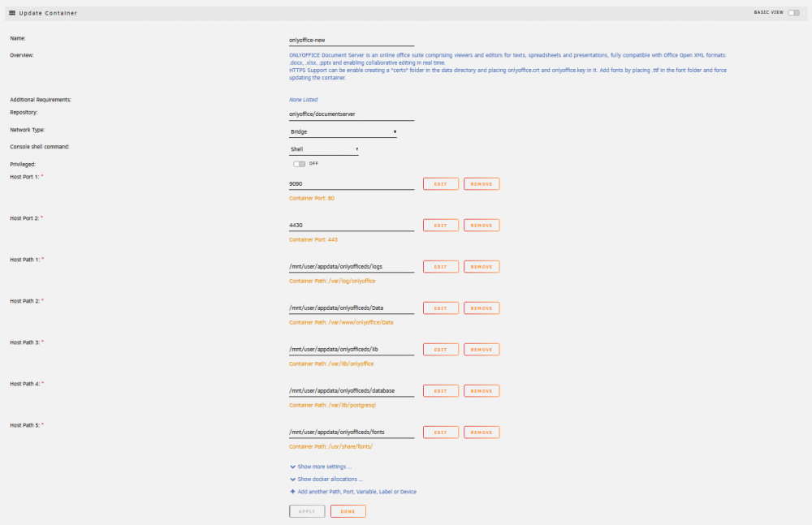Click the Host Path 3 lib field
Image resolution: width=812 pixels, height=525 pixels.
pos(352,350)
